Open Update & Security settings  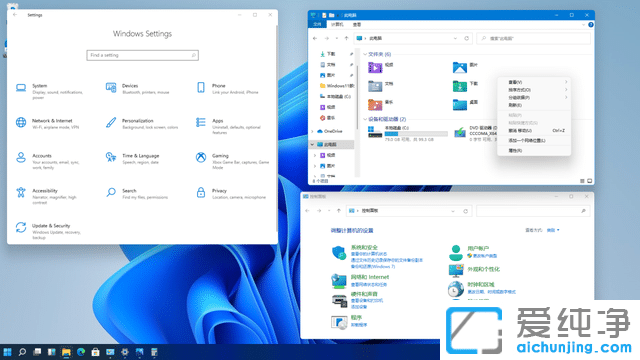[x=48, y=231]
